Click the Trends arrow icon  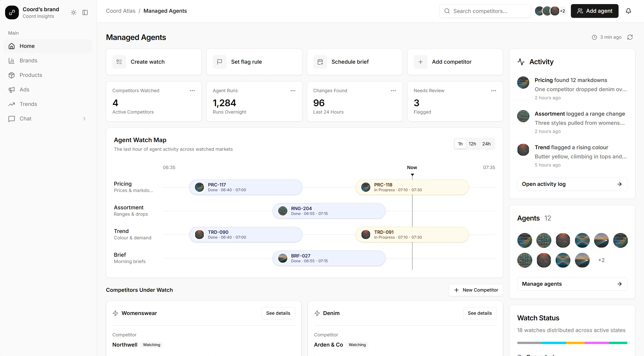11,104
